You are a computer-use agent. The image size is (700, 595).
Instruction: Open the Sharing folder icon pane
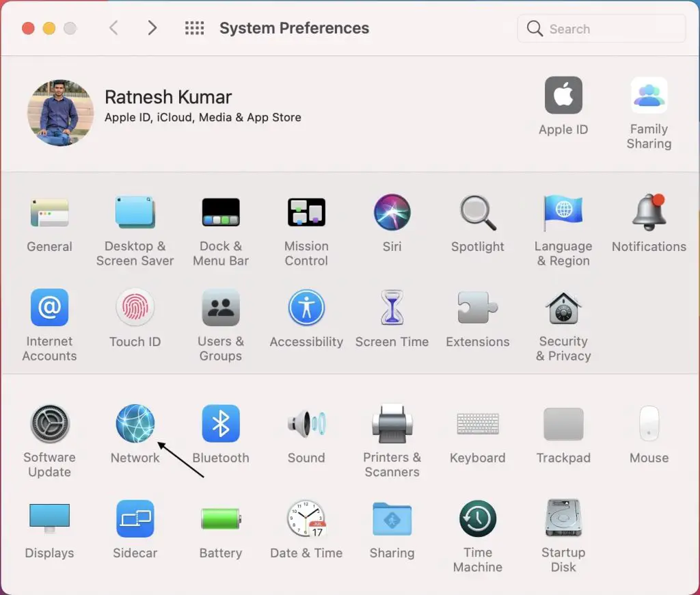[392, 518]
